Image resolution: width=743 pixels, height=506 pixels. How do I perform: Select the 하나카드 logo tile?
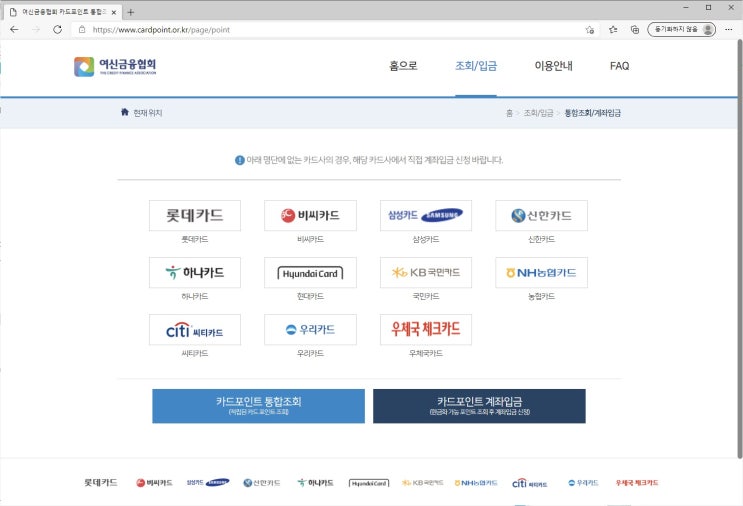tap(195, 272)
